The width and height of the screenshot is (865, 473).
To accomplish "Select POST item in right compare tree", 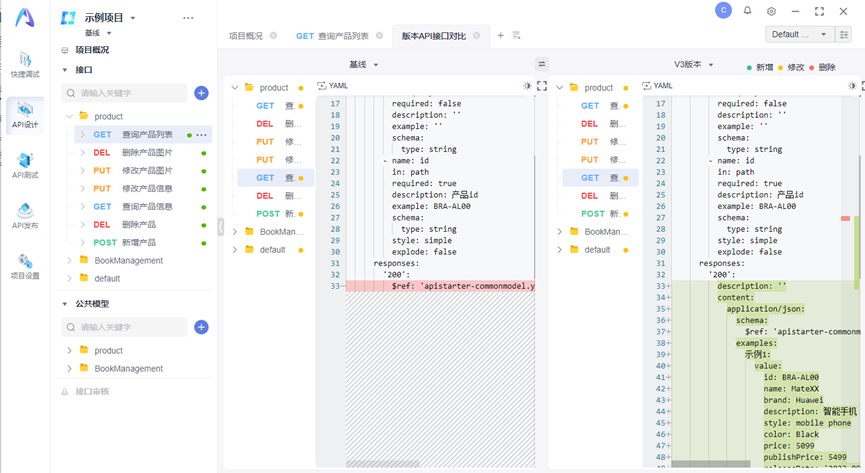I will point(601,214).
